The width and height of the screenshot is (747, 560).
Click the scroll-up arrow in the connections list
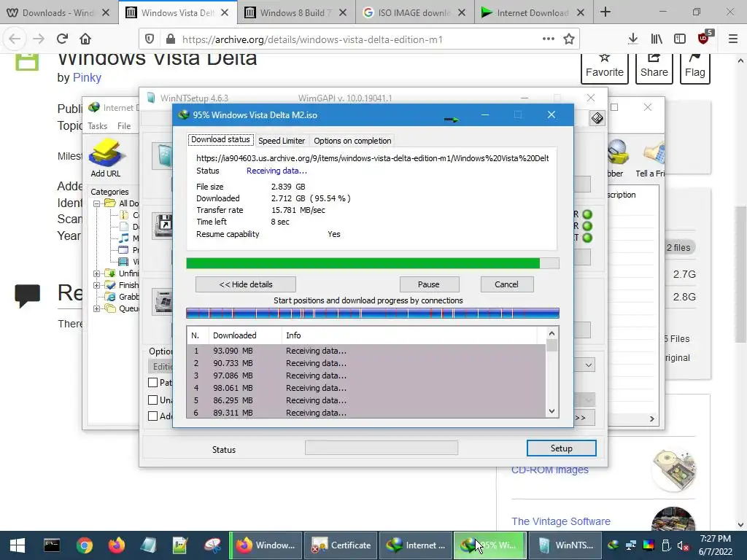pyautogui.click(x=551, y=333)
